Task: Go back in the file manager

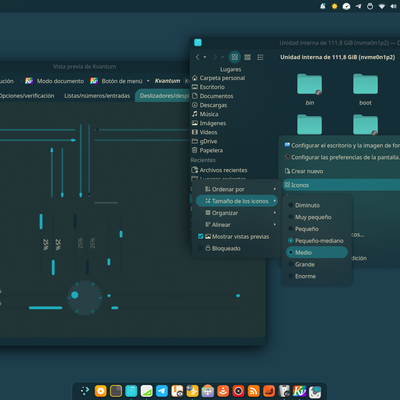Action: tap(197, 57)
